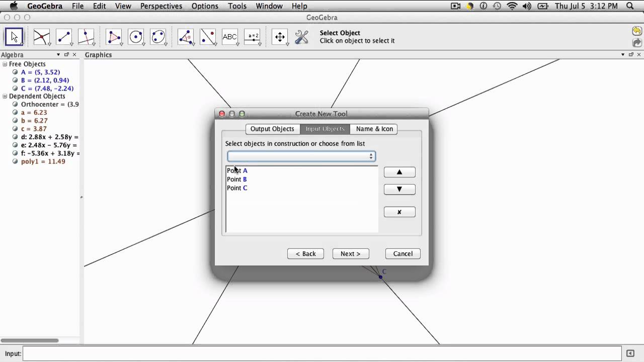Viewport: 644px width, 362px height.
Task: Select the Polygon tool
Action: (114, 37)
